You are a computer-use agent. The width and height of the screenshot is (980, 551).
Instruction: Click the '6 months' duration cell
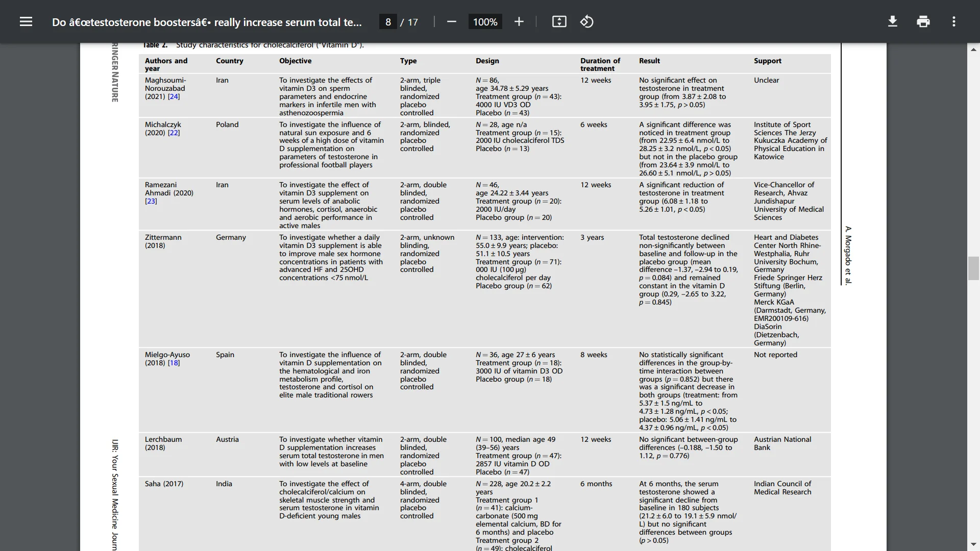(x=596, y=484)
